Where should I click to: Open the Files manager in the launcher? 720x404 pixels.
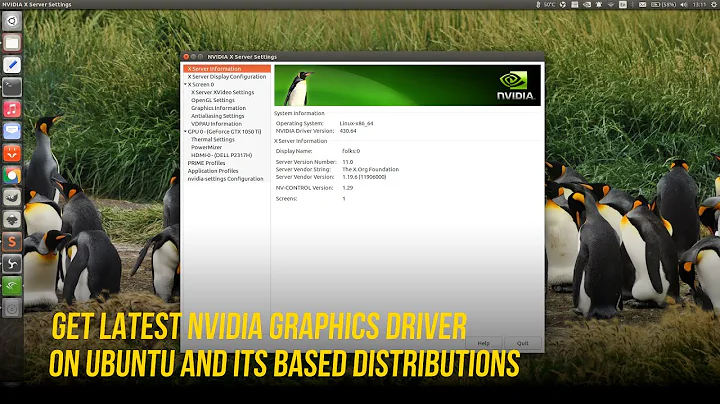click(12, 43)
